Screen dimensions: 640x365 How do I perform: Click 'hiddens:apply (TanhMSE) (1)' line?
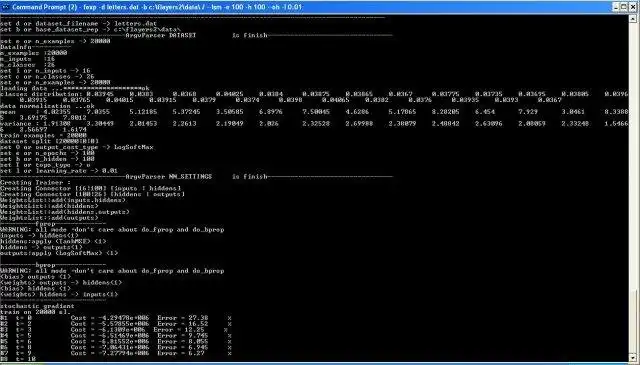[x=53, y=241]
